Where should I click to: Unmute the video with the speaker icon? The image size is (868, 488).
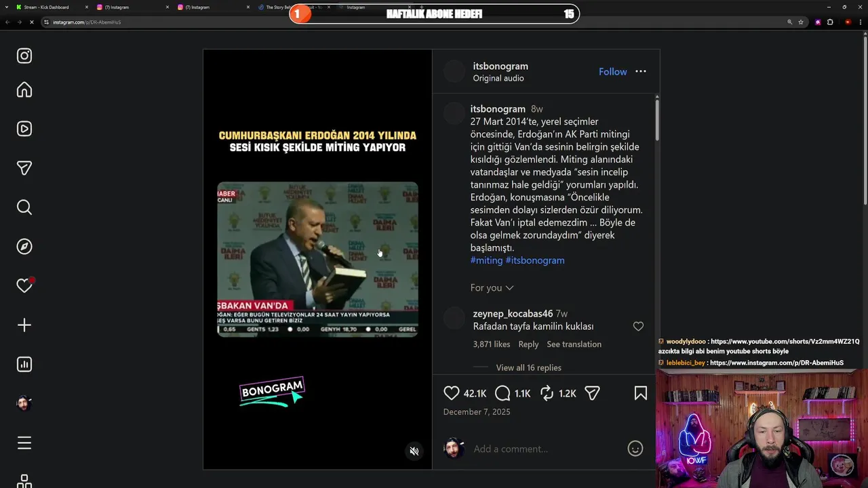point(414,451)
